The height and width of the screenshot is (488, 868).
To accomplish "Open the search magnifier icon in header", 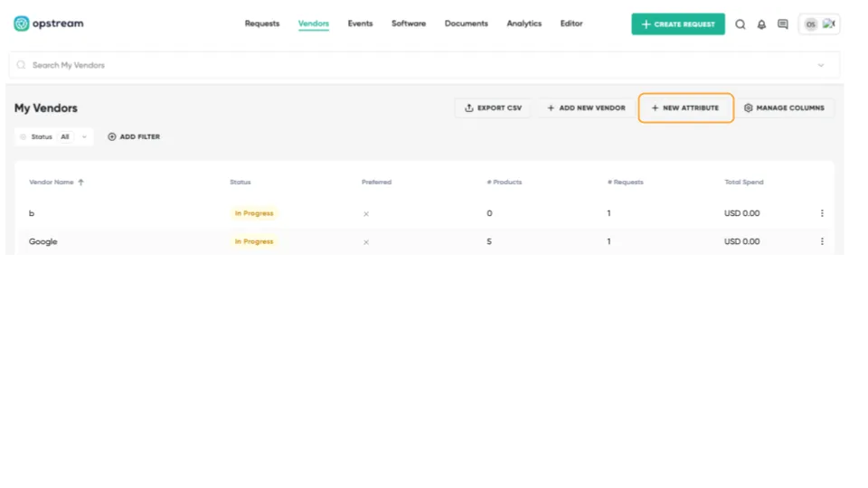I will 741,24.
